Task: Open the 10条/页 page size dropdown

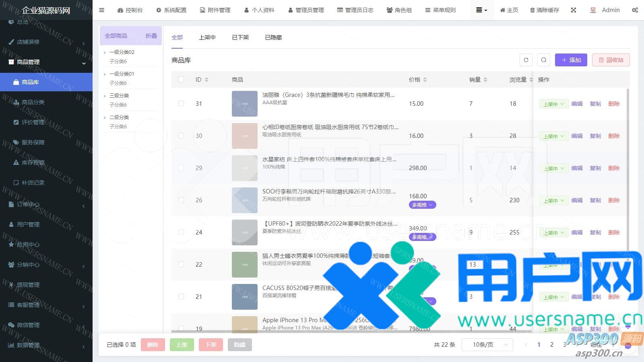Action: click(x=487, y=345)
